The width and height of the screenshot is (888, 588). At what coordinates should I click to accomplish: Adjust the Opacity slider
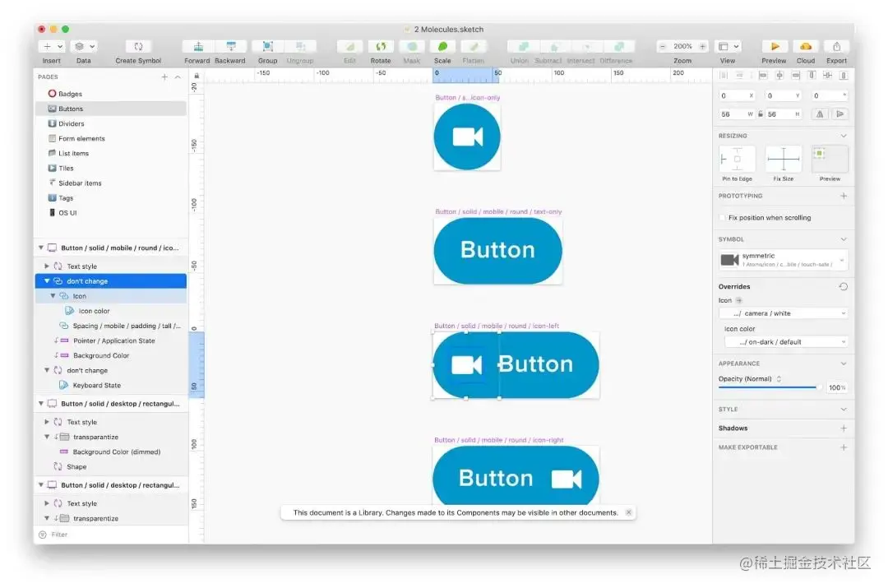tap(769, 387)
